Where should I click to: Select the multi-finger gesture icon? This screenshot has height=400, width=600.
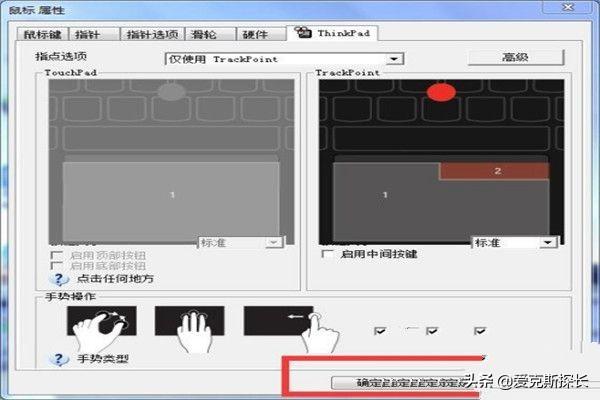(189, 321)
